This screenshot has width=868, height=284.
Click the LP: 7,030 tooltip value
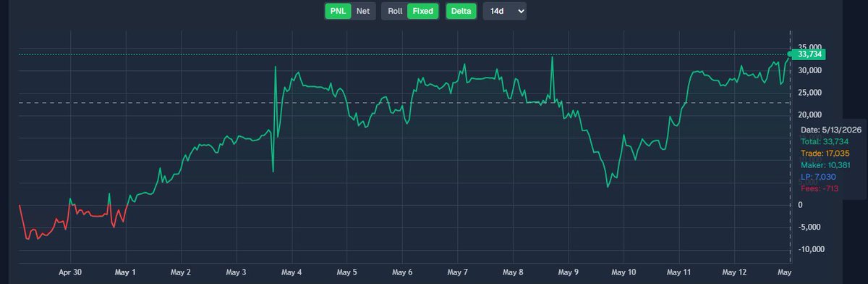tap(818, 177)
